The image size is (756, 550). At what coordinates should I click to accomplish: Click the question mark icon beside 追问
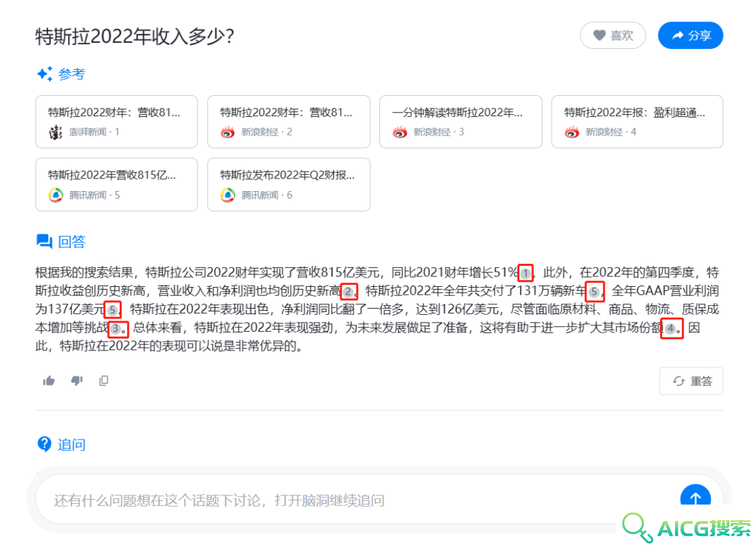(44, 444)
